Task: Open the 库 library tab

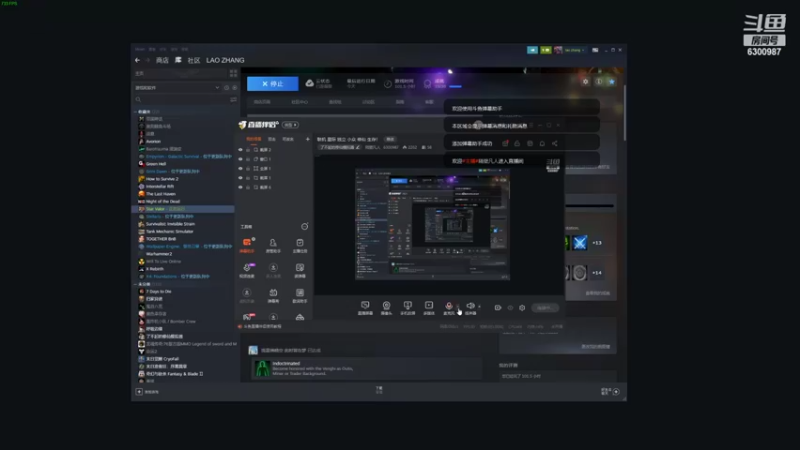Action: (x=178, y=60)
